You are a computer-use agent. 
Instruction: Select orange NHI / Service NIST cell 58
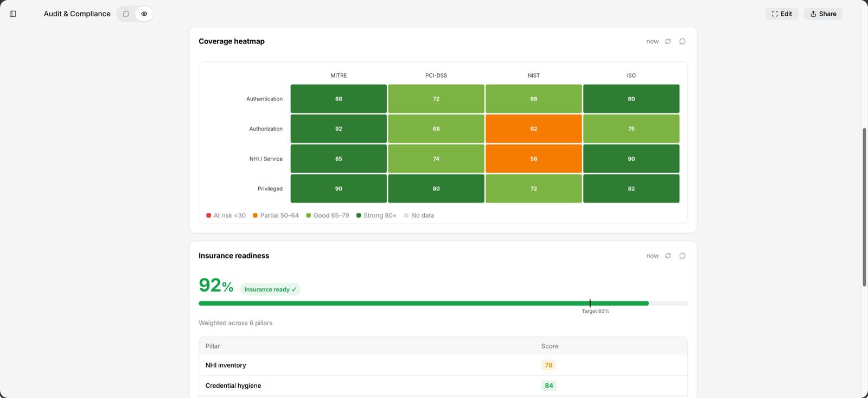pos(534,159)
